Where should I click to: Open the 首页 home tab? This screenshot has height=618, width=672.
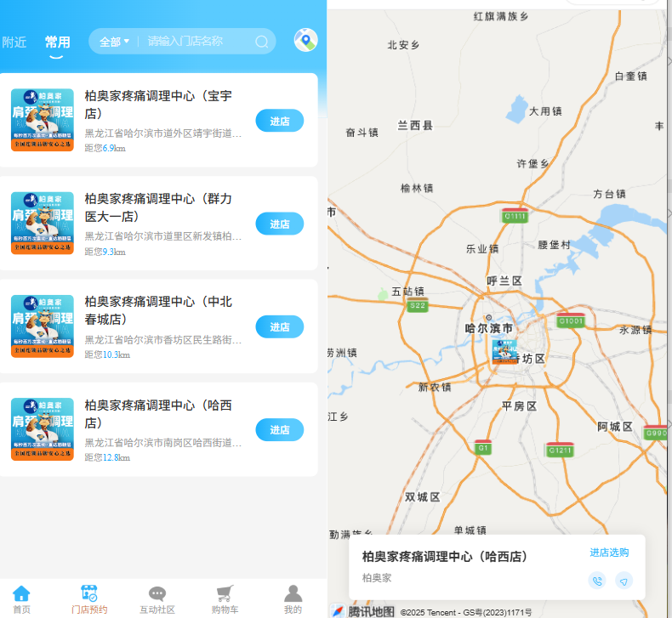click(21, 598)
